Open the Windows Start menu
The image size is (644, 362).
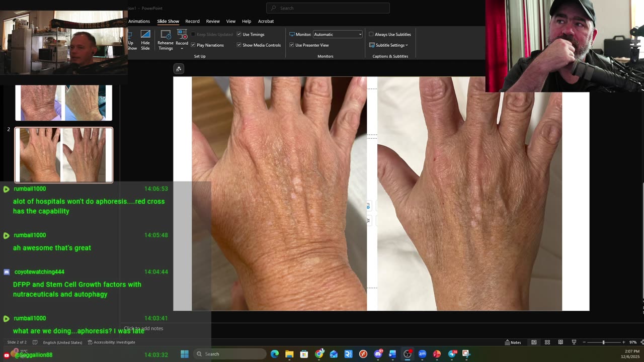click(x=185, y=354)
